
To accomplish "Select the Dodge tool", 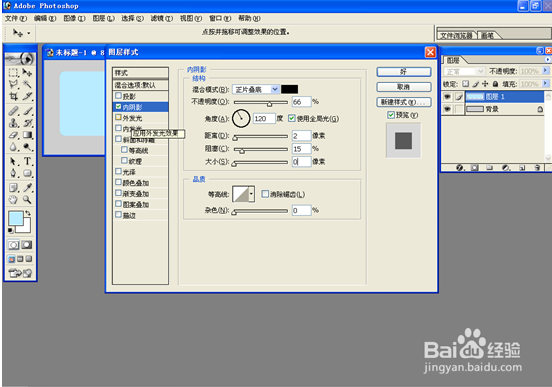I will coord(27,147).
